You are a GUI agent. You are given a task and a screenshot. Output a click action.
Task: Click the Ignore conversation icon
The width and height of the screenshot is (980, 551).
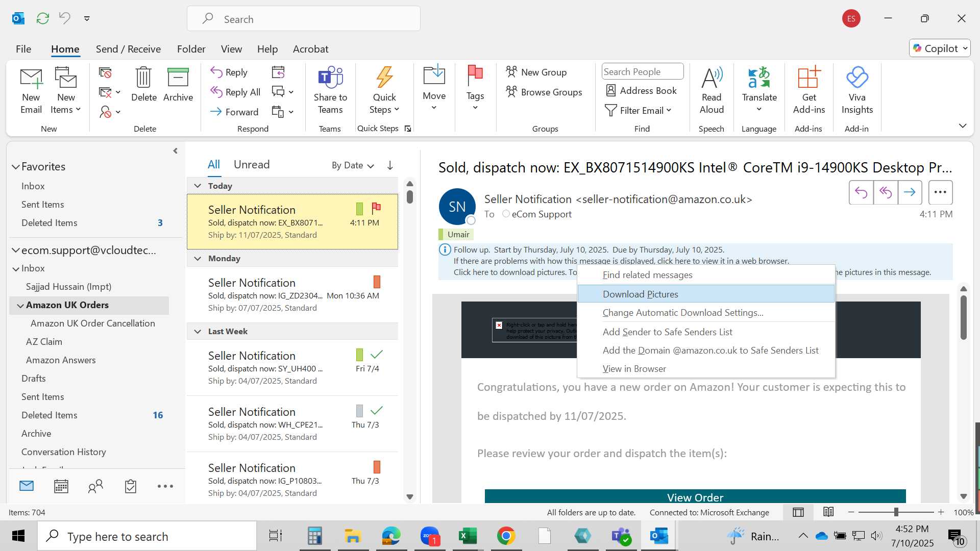(x=105, y=72)
